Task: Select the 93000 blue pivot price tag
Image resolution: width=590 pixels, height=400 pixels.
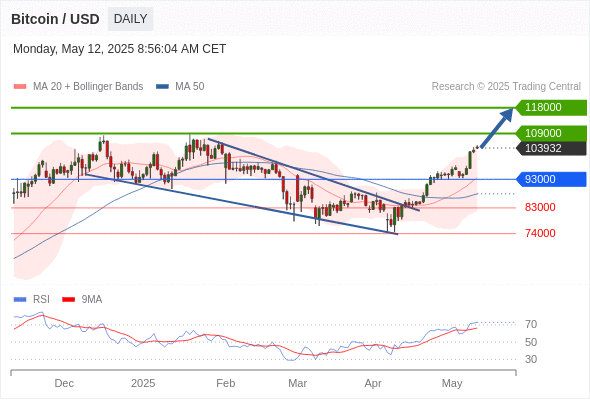Action: click(x=551, y=179)
